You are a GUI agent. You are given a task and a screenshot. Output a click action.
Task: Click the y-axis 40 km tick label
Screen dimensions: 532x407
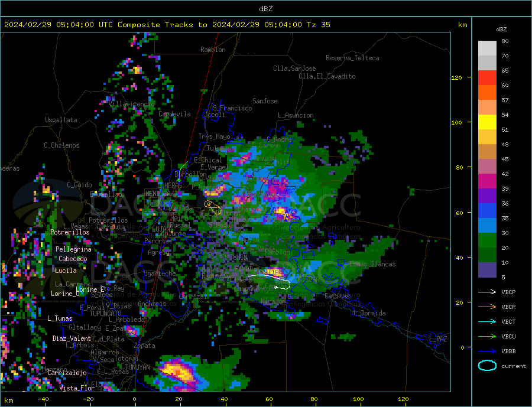point(459,258)
